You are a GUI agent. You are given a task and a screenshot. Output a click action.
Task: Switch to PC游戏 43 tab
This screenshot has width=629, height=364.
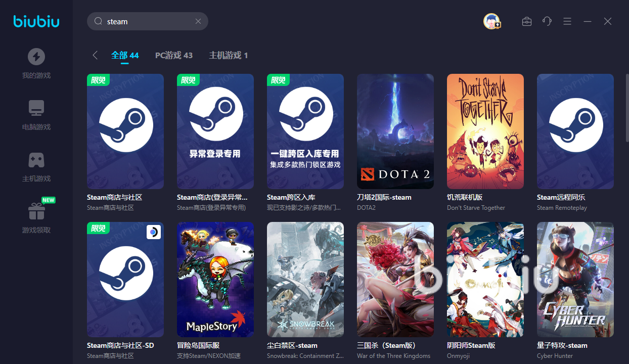(x=173, y=55)
